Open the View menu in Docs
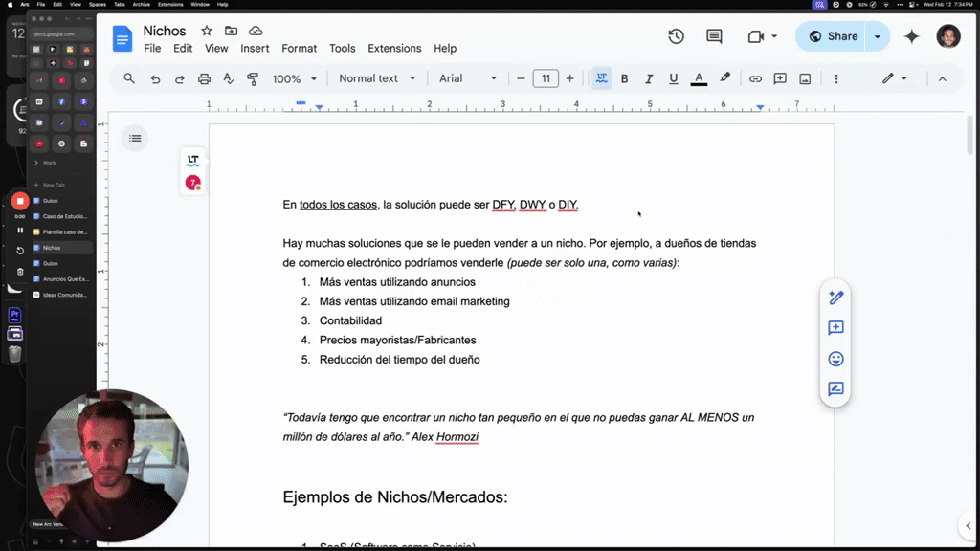 pos(216,48)
